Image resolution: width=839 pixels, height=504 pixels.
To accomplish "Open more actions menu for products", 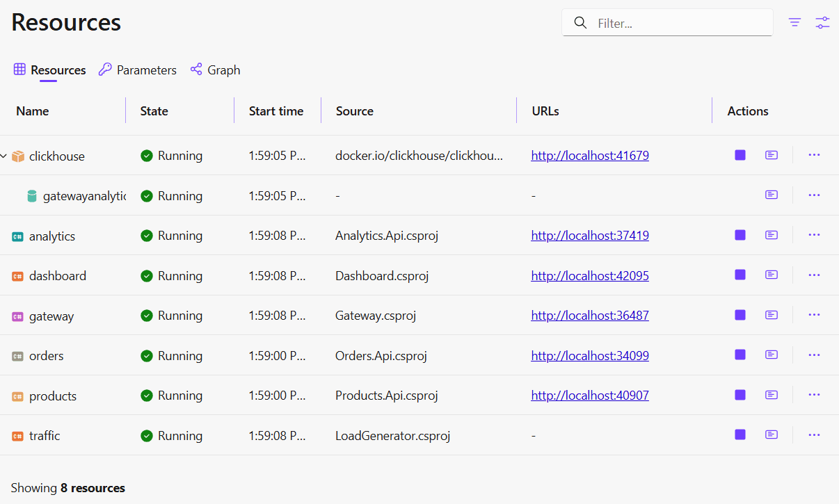I will 815,395.
